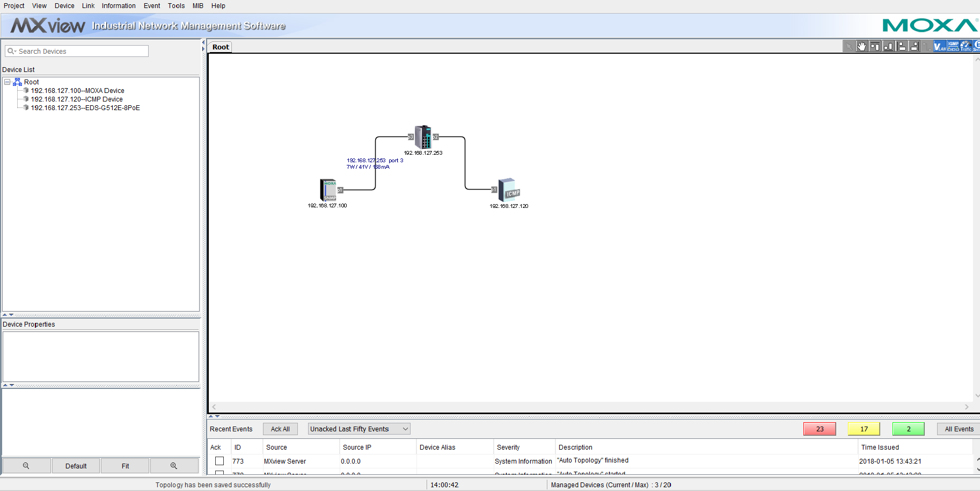The image size is (980, 491).
Task: Open the Unacked Last Fifty Events dropdown
Action: 359,429
